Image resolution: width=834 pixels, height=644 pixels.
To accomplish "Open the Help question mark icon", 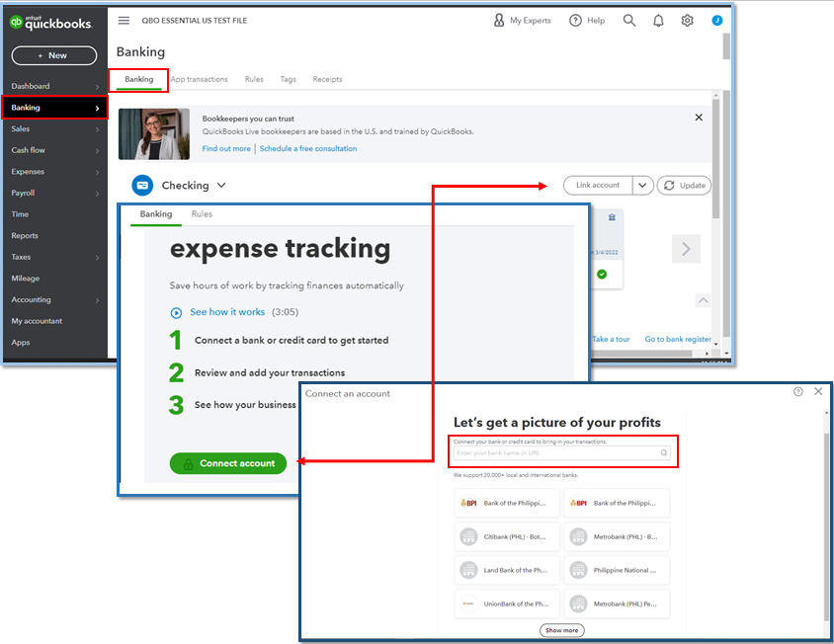I will 575,20.
